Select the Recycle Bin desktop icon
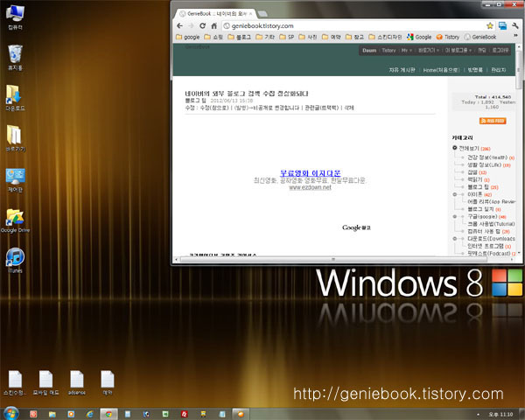 click(x=16, y=58)
